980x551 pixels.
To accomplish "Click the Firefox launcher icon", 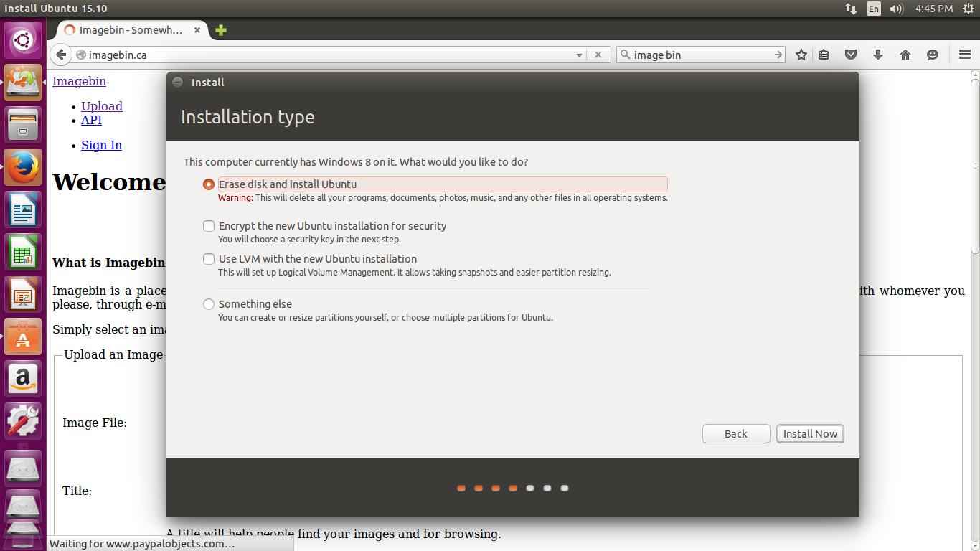I will click(23, 167).
